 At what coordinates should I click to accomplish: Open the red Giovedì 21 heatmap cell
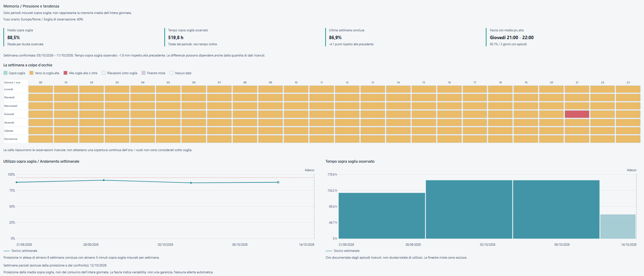point(577,114)
